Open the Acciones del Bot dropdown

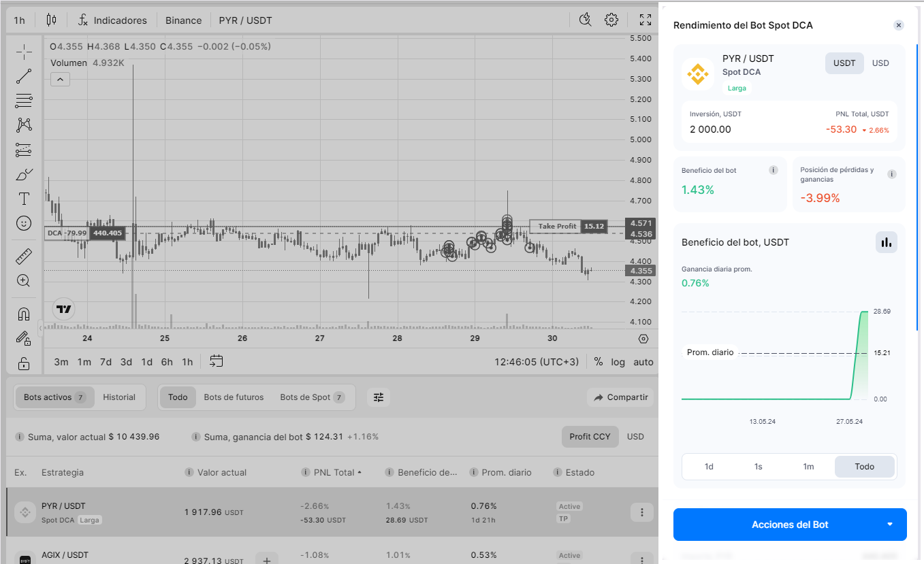[790, 525]
